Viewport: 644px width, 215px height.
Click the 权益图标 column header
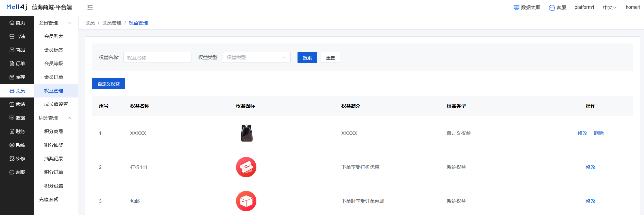[x=245, y=106]
